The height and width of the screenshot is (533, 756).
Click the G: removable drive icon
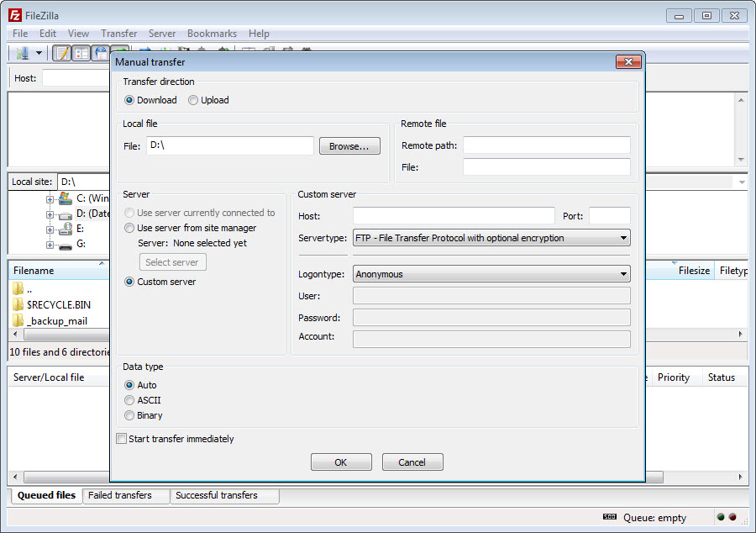point(65,245)
